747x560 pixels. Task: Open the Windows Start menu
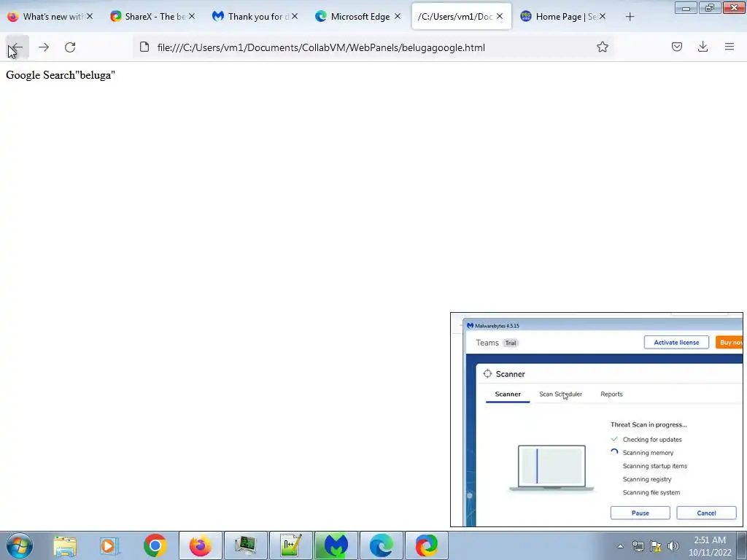pyautogui.click(x=20, y=545)
